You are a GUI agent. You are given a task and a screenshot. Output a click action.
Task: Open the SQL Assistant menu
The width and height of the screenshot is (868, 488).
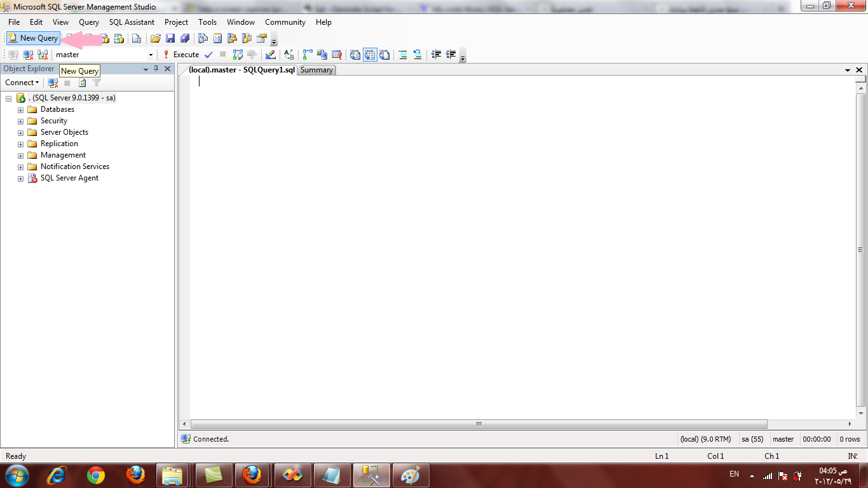coord(132,22)
